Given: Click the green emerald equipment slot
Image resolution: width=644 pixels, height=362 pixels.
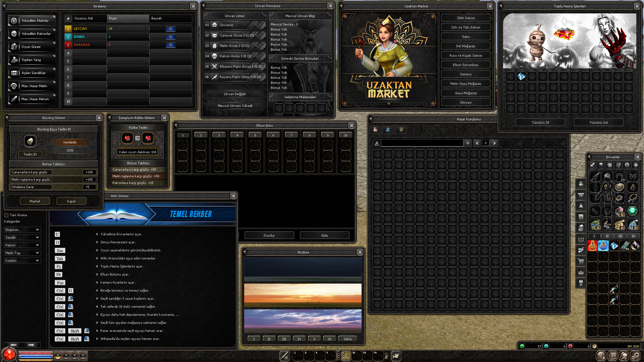Looking at the screenshot, I should pyautogui.click(x=633, y=210).
